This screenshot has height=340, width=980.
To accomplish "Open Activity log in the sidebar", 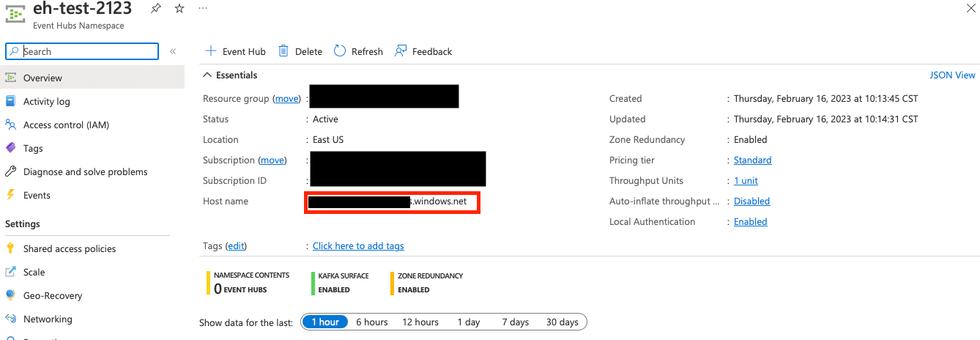I will pos(47,102).
